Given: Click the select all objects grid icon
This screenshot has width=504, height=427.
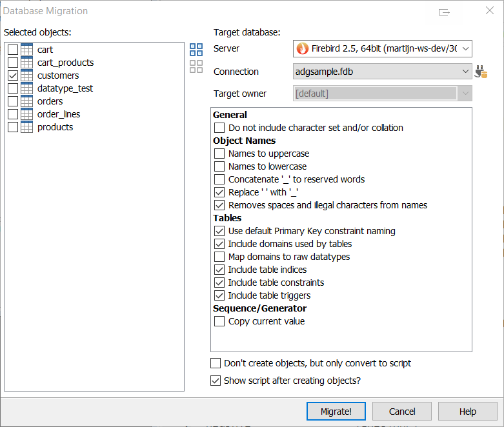Looking at the screenshot, I should [x=196, y=50].
